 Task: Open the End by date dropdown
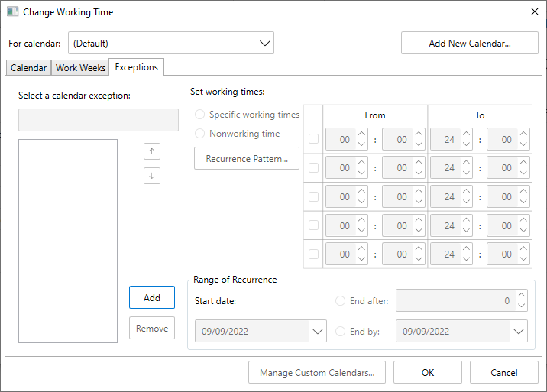click(x=519, y=332)
